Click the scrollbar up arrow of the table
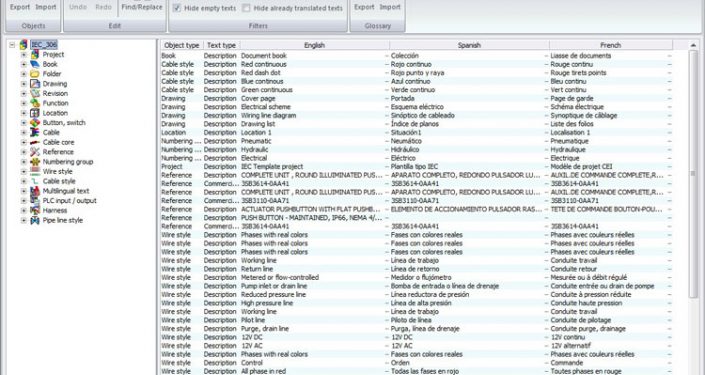The width and height of the screenshot is (705, 375). [693, 45]
